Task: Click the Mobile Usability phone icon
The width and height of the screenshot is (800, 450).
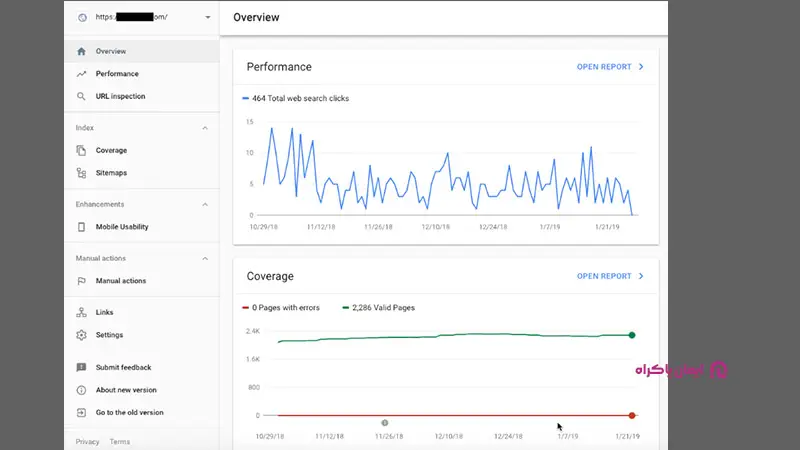Action: pos(82,227)
